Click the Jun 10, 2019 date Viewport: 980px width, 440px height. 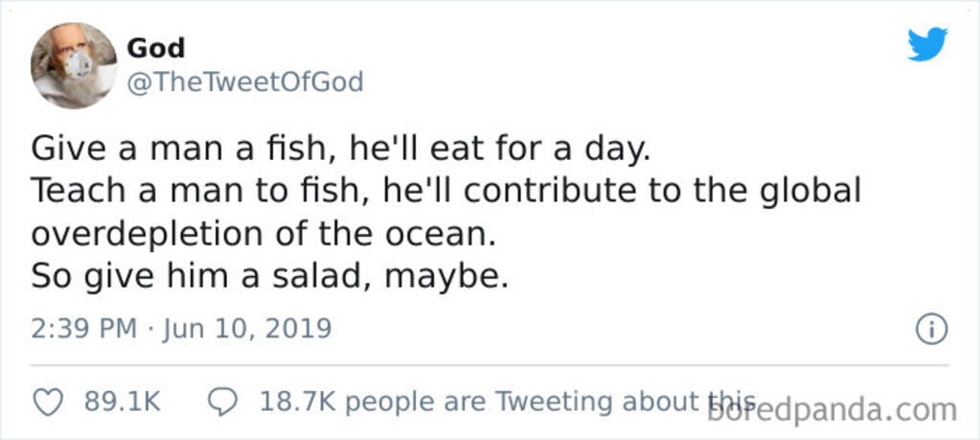[x=246, y=329]
